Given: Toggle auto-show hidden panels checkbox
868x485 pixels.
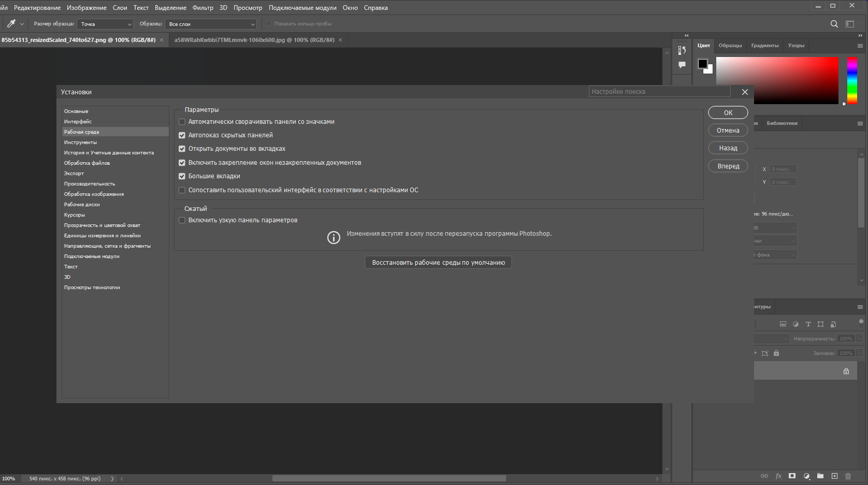Looking at the screenshot, I should tap(182, 135).
